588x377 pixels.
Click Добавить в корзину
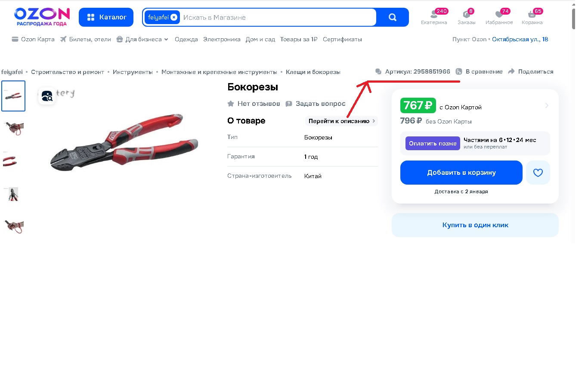tap(461, 172)
